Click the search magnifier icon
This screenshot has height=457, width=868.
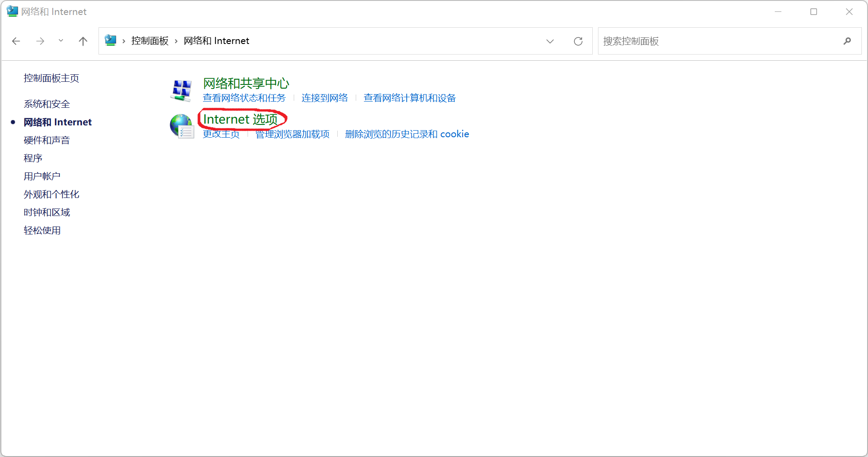[847, 41]
